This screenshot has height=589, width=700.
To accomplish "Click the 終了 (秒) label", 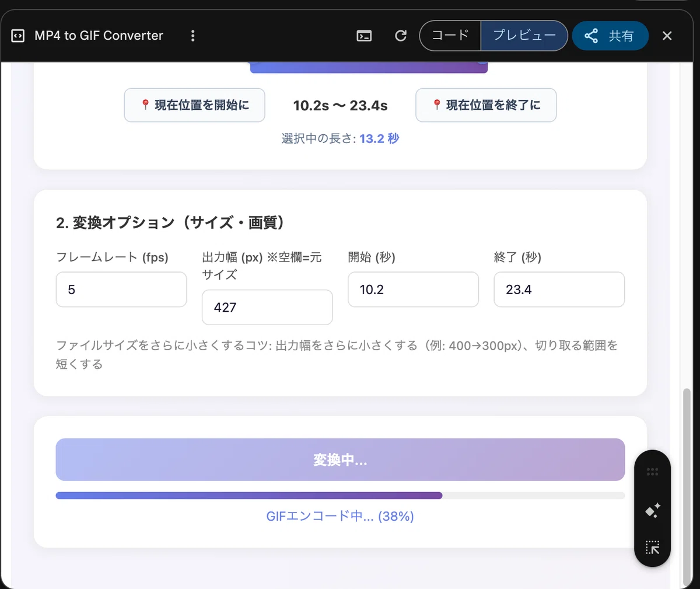I will click(517, 257).
